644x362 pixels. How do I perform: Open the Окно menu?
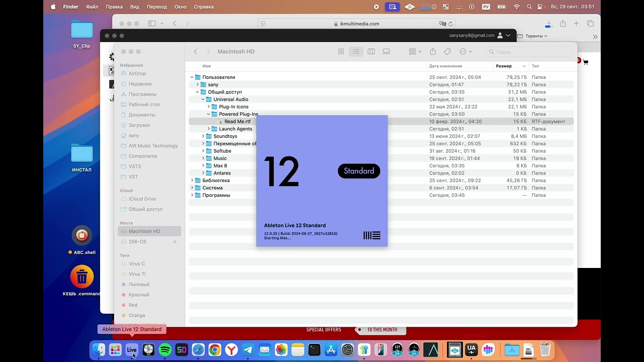pos(180,7)
